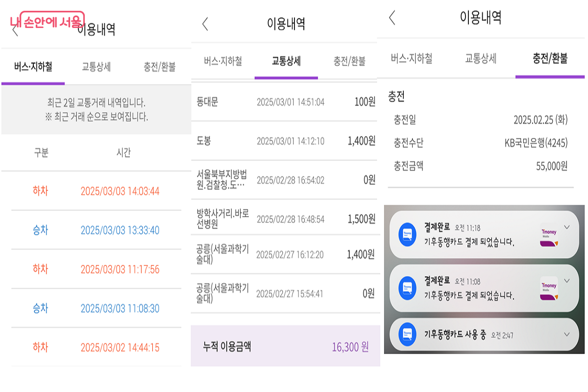Open the 도봉 1,400원 trip entry
The width and height of the screenshot is (588, 392).
point(285,141)
